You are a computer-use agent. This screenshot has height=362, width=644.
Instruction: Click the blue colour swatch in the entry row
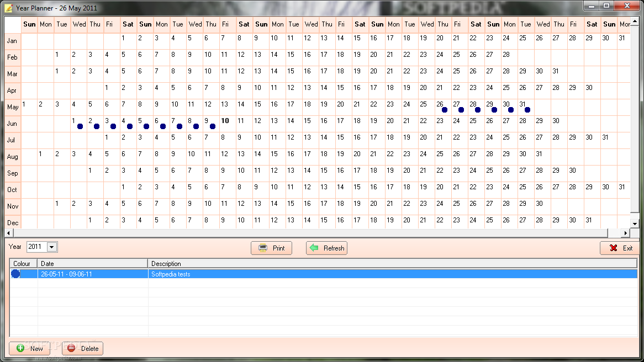(x=15, y=274)
